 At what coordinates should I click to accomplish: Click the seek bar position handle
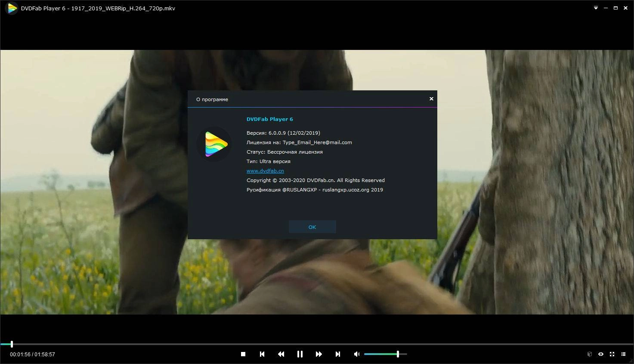(12, 344)
